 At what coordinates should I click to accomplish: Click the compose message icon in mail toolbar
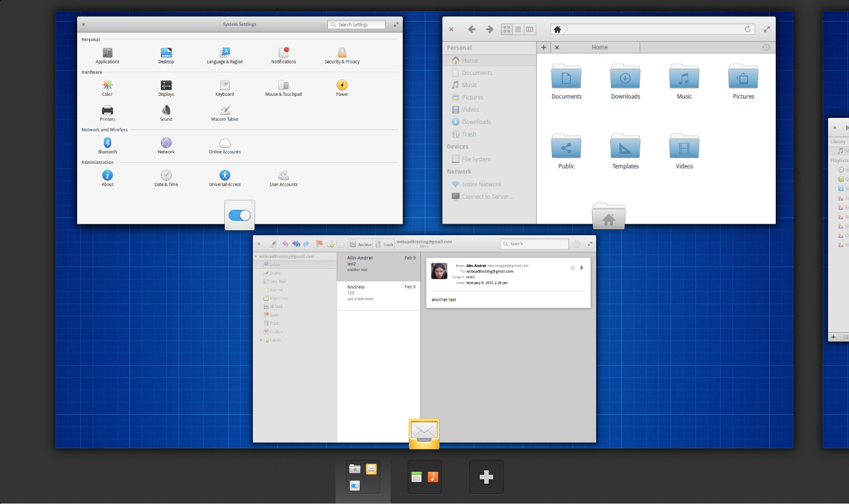pyautogui.click(x=273, y=243)
